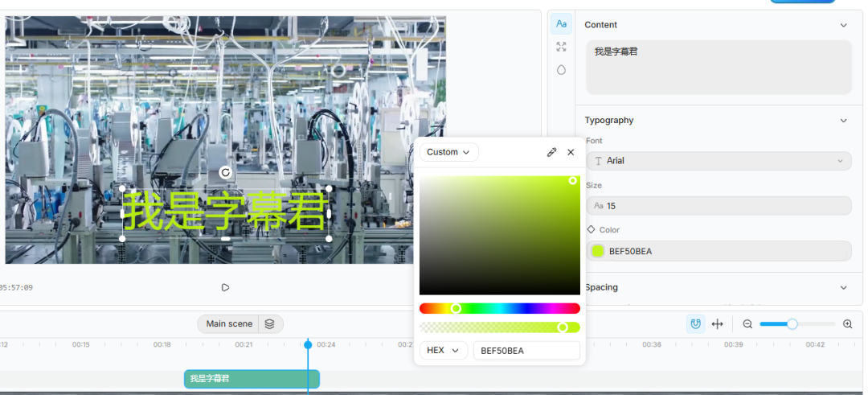Screen dimensions: 868x395
Task: Click the 00:18 mark on the timeline ruler
Action: (162, 344)
